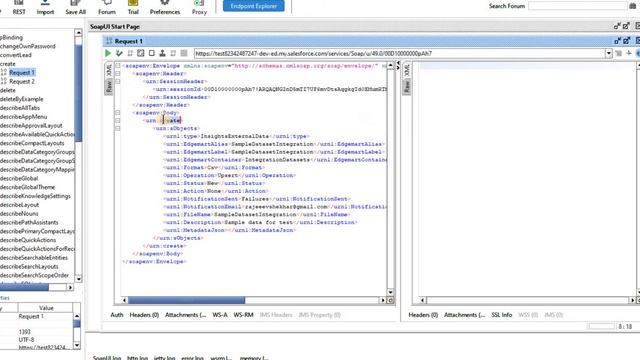Click the Trial toolbar icon
The width and height of the screenshot is (640, 360).
[x=133, y=7]
